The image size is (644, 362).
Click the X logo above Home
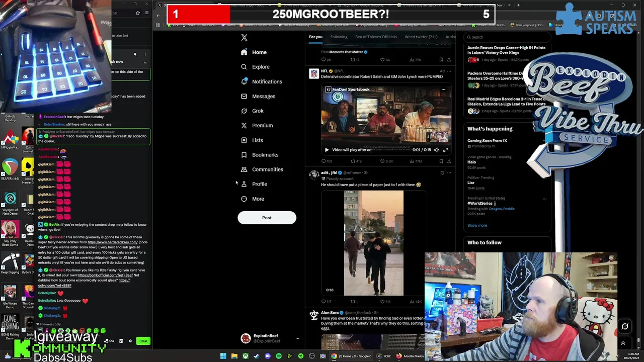[x=244, y=38]
